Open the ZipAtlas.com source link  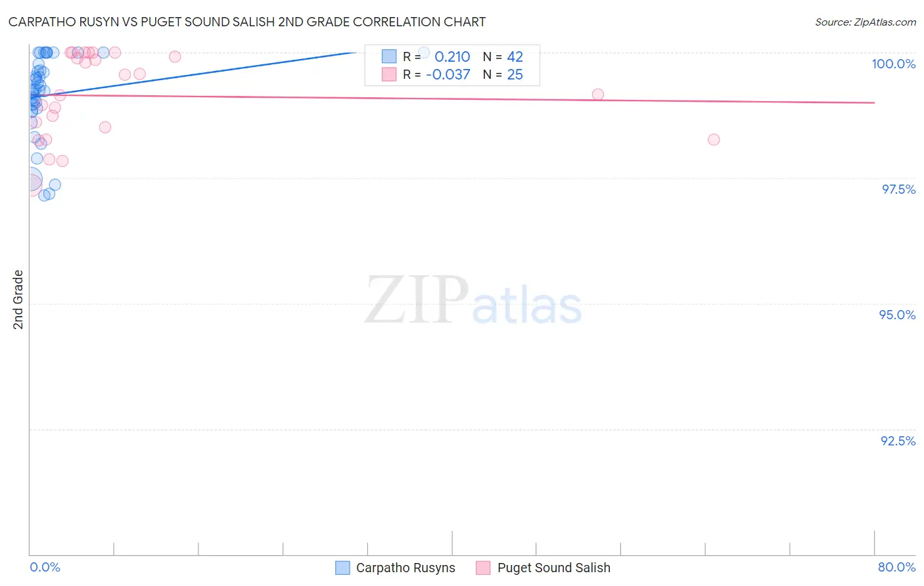(x=866, y=22)
